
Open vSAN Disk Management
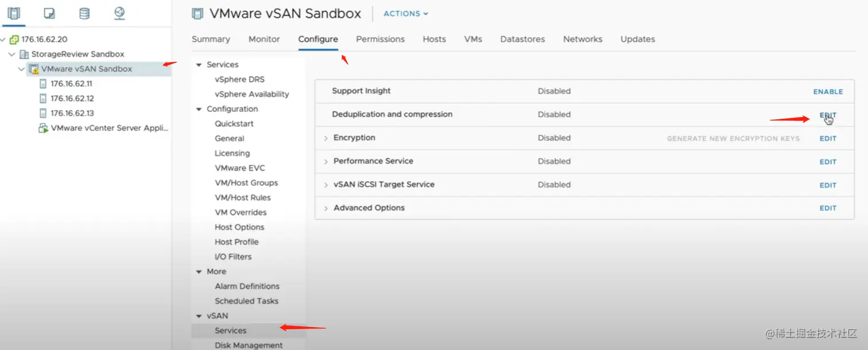point(249,345)
